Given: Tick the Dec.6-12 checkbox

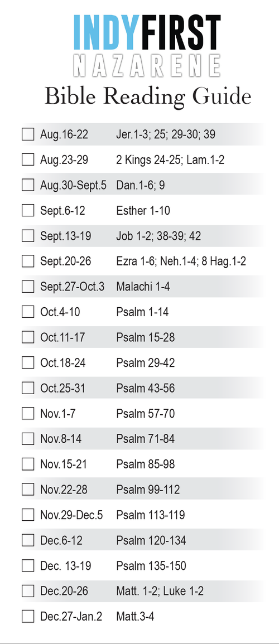Looking at the screenshot, I should click(28, 540).
